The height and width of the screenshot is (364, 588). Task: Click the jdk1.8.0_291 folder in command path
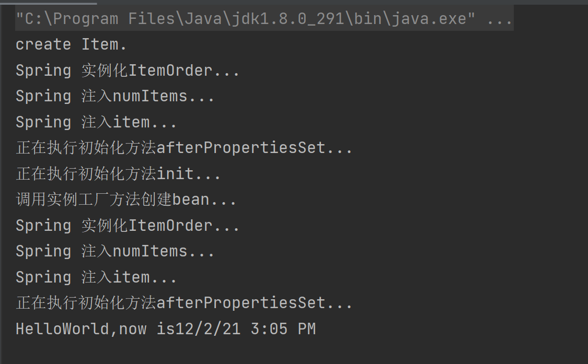[288, 19]
